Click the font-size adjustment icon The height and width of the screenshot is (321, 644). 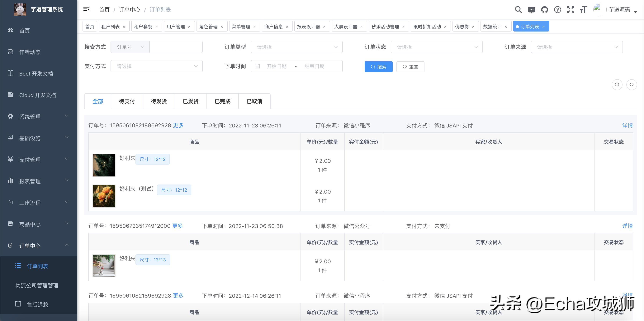584,10
